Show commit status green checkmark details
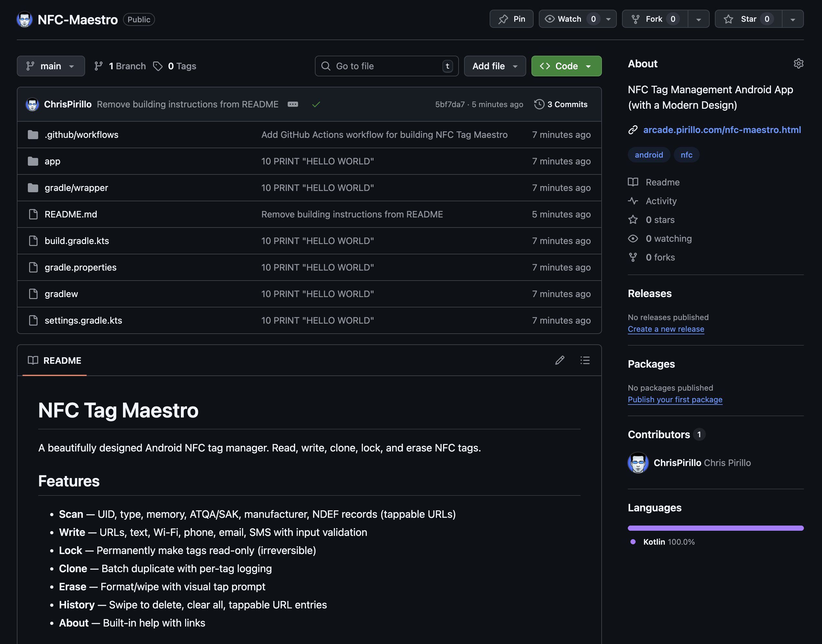 (316, 104)
